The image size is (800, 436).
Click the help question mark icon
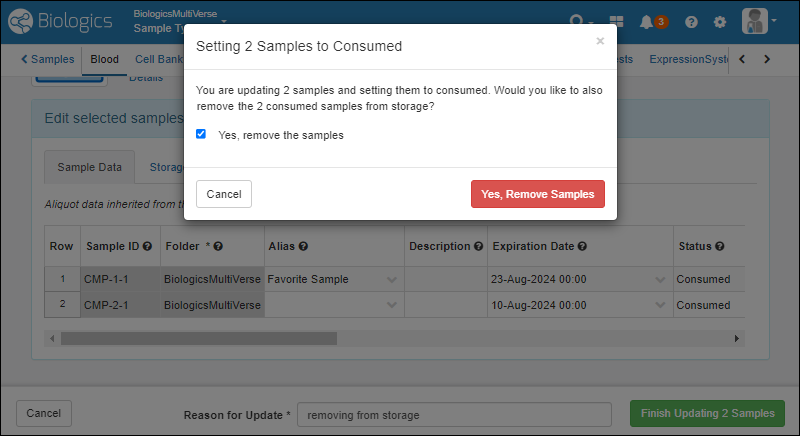tap(691, 21)
